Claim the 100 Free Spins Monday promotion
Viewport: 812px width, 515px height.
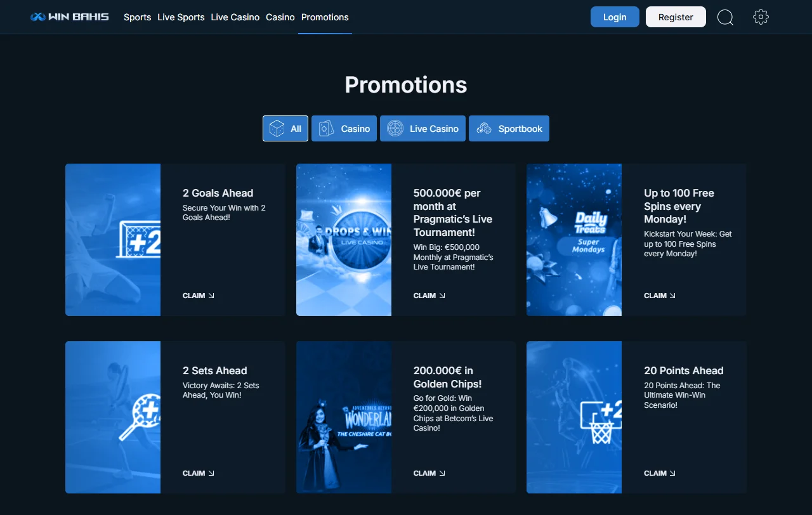click(x=660, y=296)
